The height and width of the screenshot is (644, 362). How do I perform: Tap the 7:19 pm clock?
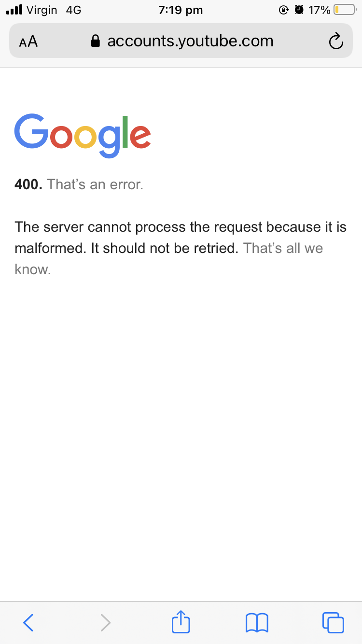181,10
